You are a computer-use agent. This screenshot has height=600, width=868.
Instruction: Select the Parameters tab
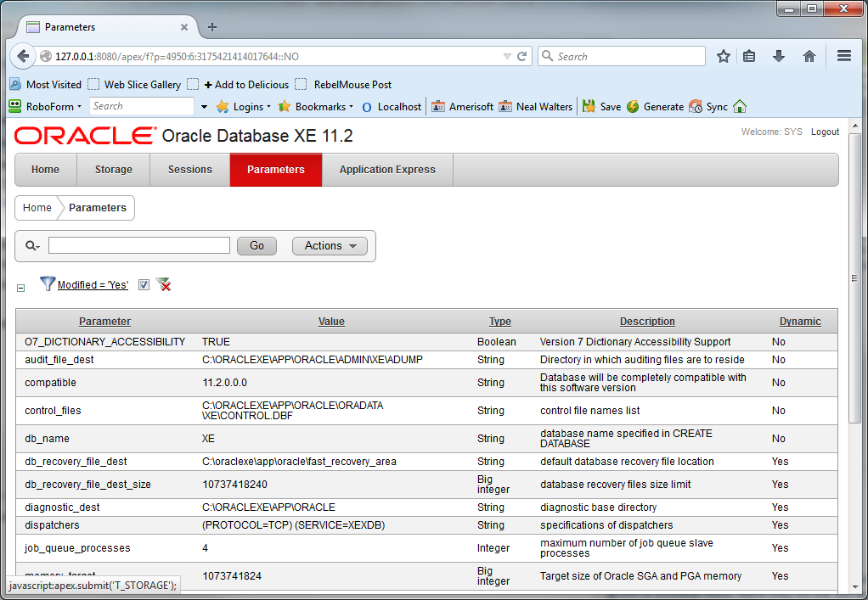pos(276,170)
